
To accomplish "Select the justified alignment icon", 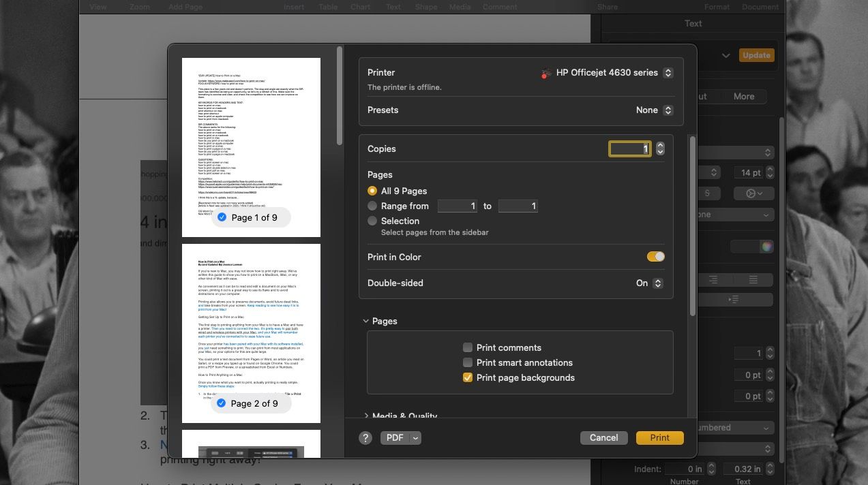I will [x=753, y=279].
